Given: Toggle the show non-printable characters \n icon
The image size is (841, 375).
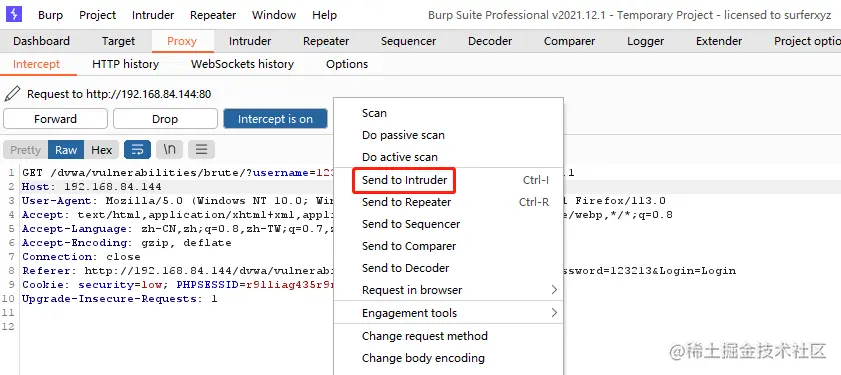Looking at the screenshot, I should click(x=169, y=150).
